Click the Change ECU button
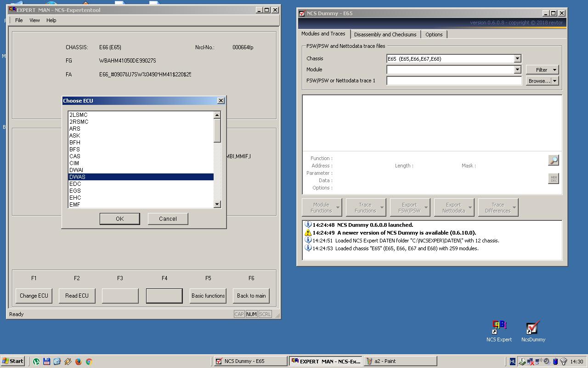This screenshot has height=368, width=588. [x=34, y=296]
